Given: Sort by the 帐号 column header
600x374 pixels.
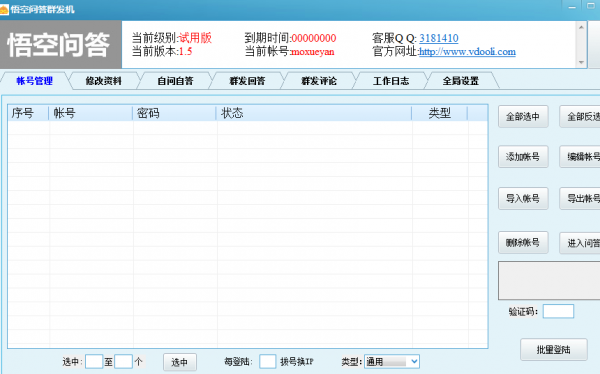Looking at the screenshot, I should click(91, 113).
